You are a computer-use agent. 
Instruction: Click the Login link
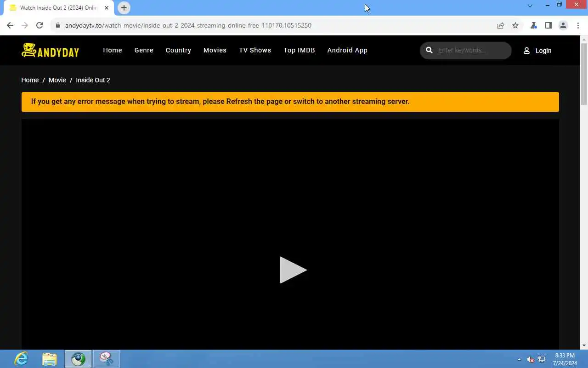click(x=543, y=51)
